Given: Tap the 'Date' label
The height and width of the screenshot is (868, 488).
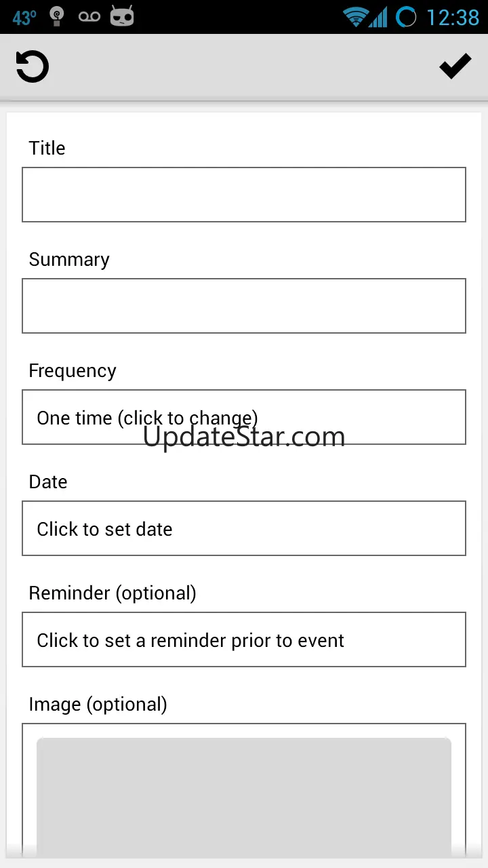Looking at the screenshot, I should click(48, 481).
